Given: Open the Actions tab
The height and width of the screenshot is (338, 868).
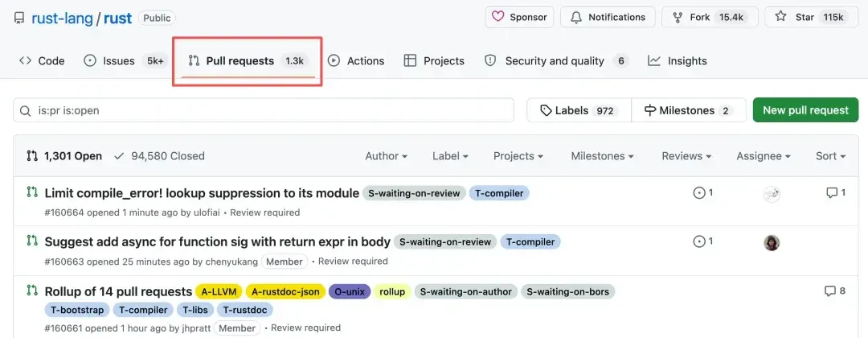Looking at the screenshot, I should tap(356, 61).
